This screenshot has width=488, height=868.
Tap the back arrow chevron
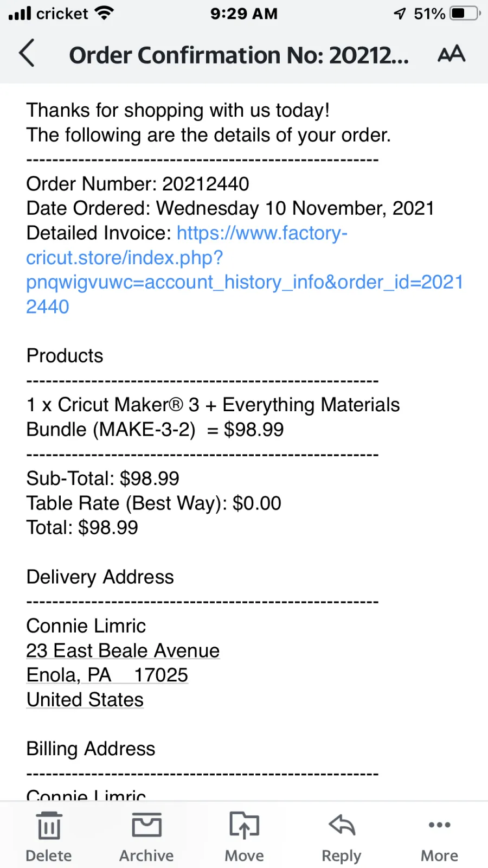click(x=27, y=53)
